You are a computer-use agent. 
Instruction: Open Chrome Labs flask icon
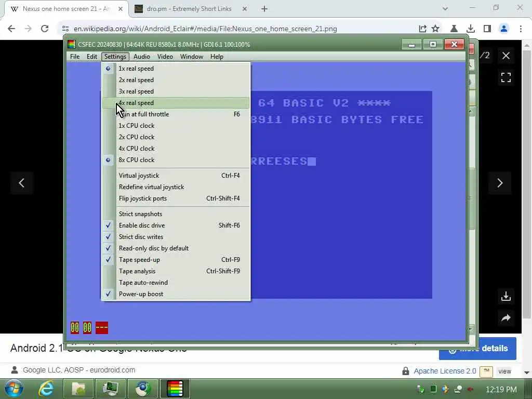(x=454, y=29)
